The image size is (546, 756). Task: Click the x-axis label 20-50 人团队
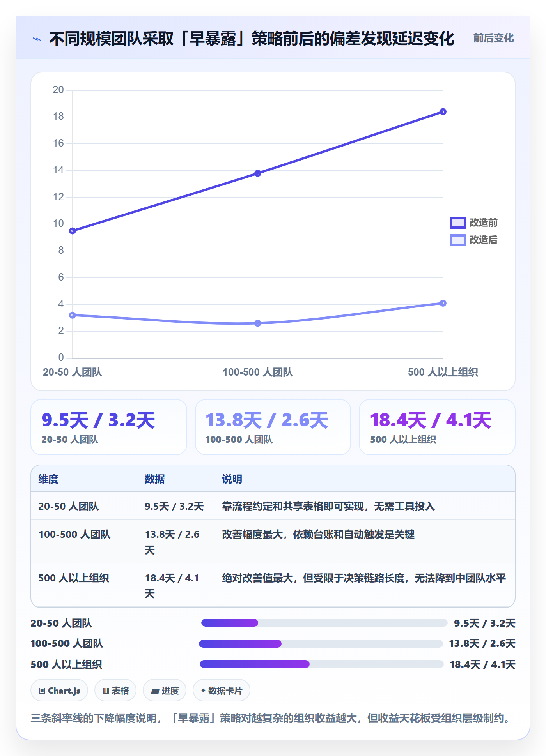[x=73, y=372]
